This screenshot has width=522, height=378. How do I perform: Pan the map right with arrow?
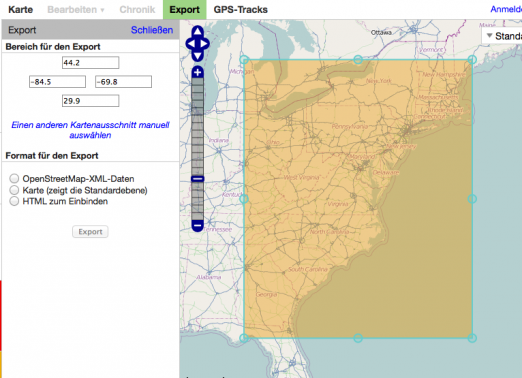(x=204, y=44)
